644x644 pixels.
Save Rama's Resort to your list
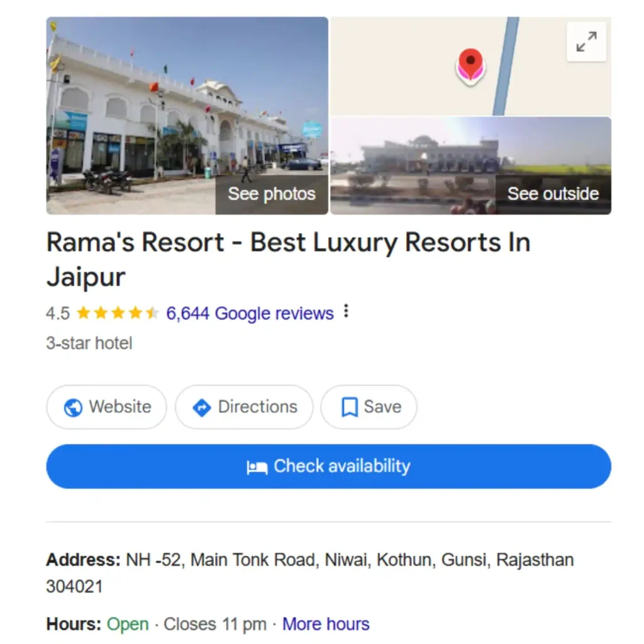coord(369,407)
